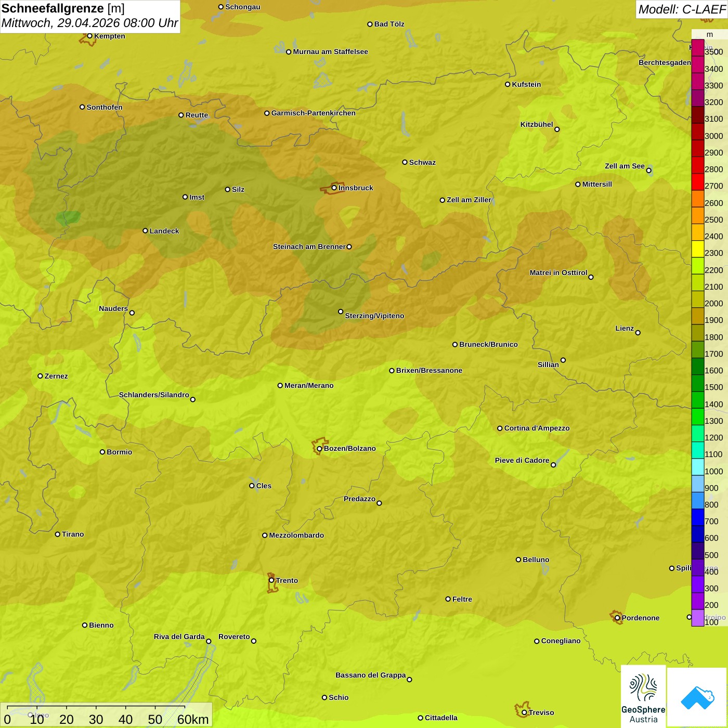The image size is (728, 728).
Task: Click the Sterzing/Vipiteno label
Action: coord(374,316)
